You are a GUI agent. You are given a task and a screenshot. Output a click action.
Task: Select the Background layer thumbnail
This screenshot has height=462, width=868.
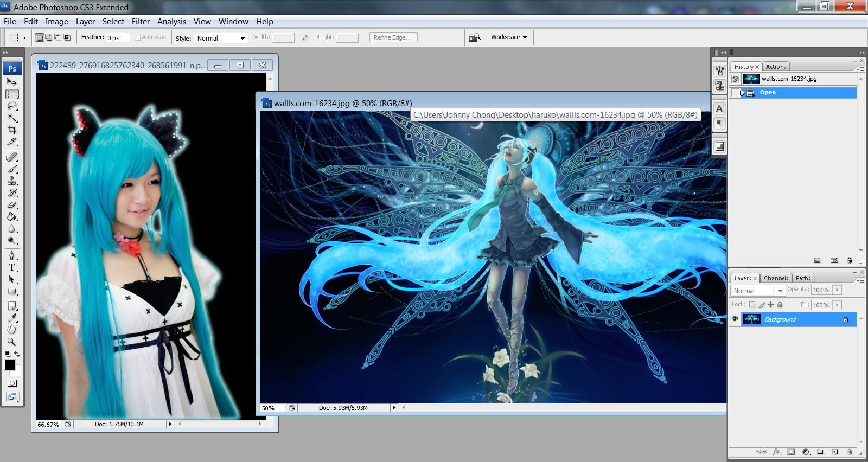[x=751, y=319]
